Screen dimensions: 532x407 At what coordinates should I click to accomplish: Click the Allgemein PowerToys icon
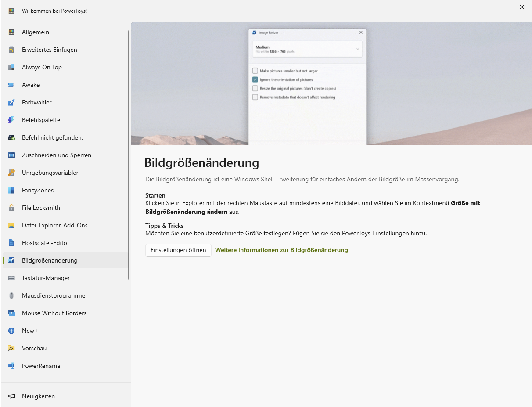coord(11,32)
